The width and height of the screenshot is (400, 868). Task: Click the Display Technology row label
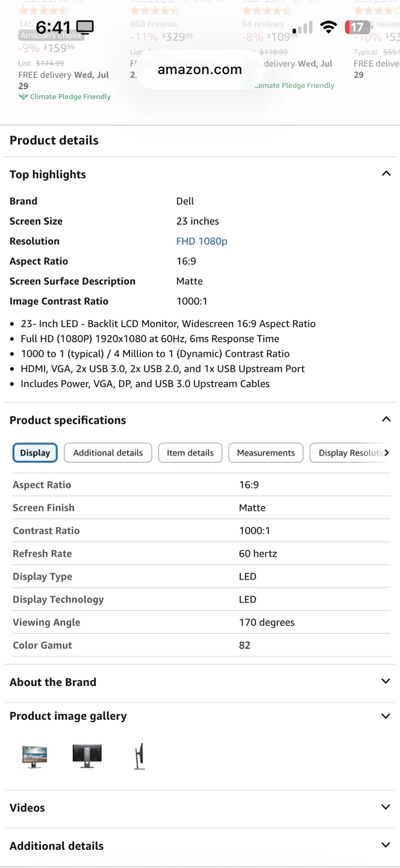58,599
